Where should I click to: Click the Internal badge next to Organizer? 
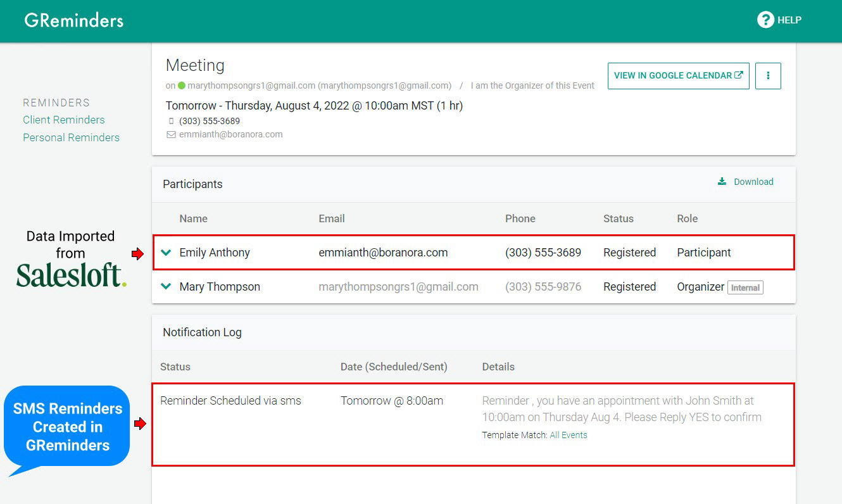click(745, 287)
